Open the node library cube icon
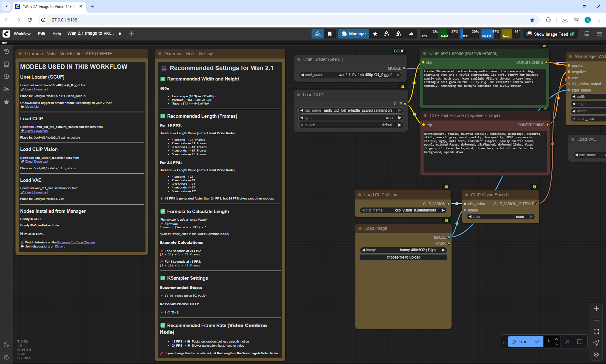606x364 pixels. 6,77
